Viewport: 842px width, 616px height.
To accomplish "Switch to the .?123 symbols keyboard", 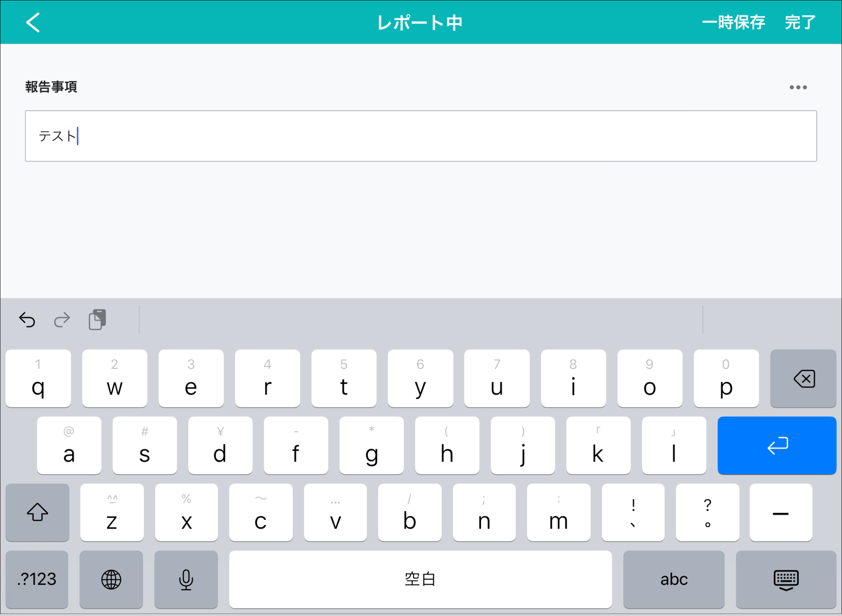I will pyautogui.click(x=37, y=579).
